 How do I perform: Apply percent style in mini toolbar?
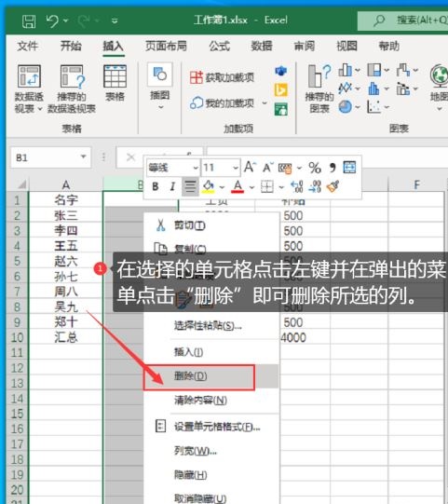(x=315, y=168)
